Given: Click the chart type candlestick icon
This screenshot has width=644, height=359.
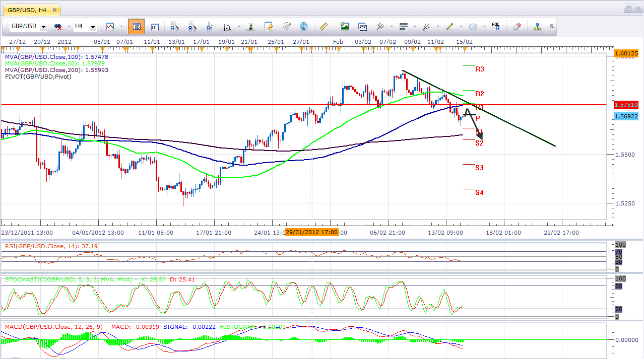Looking at the screenshot, I should click(110, 26).
